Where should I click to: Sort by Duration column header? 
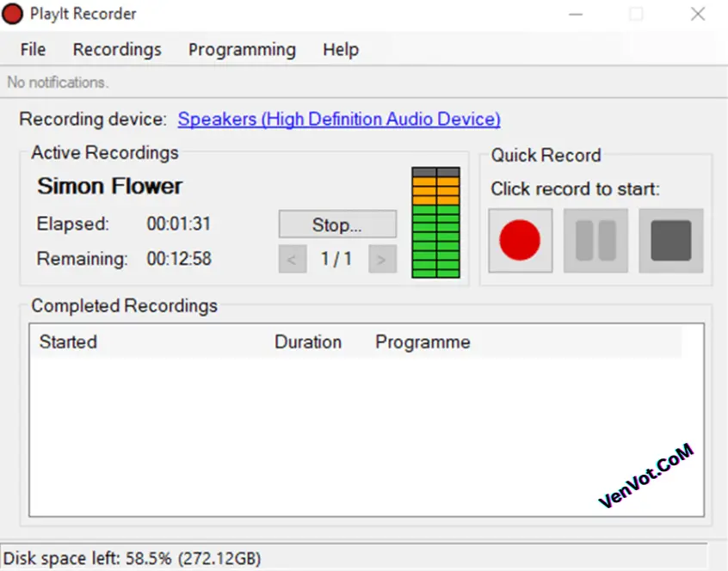pyautogui.click(x=308, y=342)
